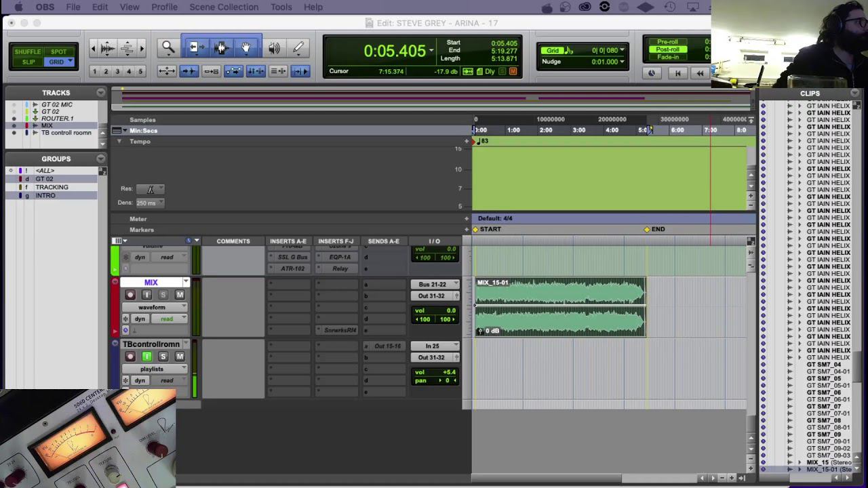
Task: Open the View menu
Action: click(129, 7)
